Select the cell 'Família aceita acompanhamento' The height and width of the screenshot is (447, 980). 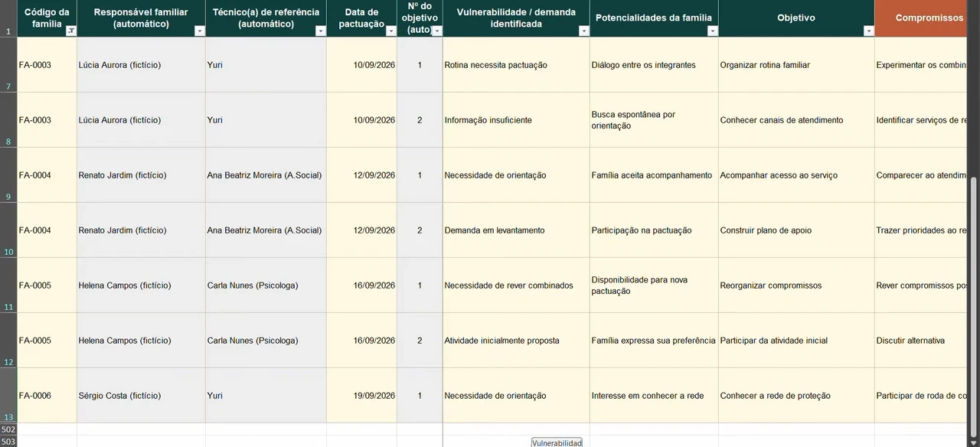(654, 175)
